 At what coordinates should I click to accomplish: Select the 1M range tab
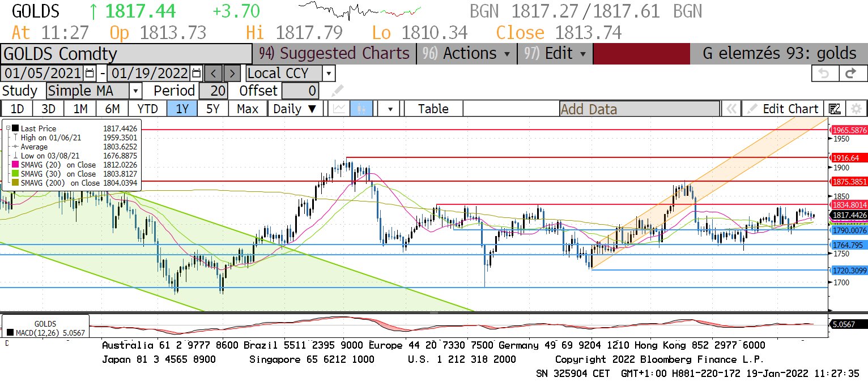pos(80,109)
